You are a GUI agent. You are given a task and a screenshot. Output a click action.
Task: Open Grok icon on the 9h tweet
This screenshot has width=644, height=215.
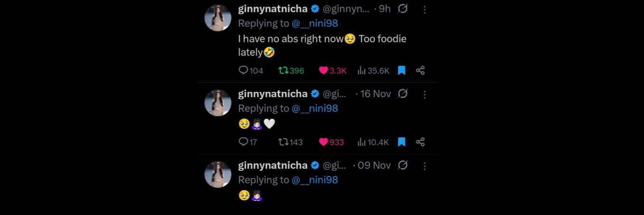402,9
